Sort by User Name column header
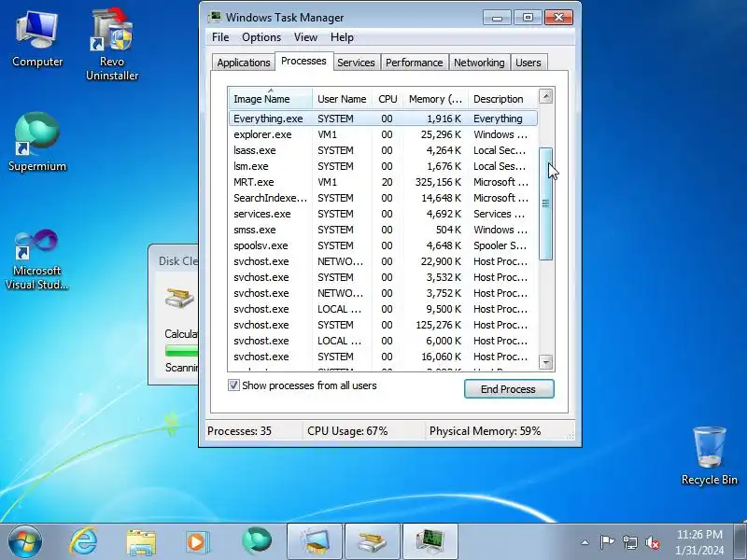Viewport: 747px width, 560px height. point(342,99)
